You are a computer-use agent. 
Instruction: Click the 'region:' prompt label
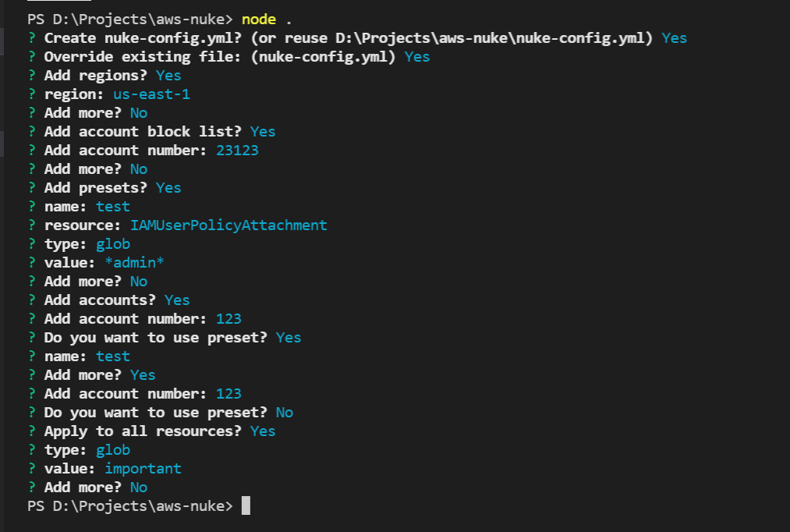point(74,94)
